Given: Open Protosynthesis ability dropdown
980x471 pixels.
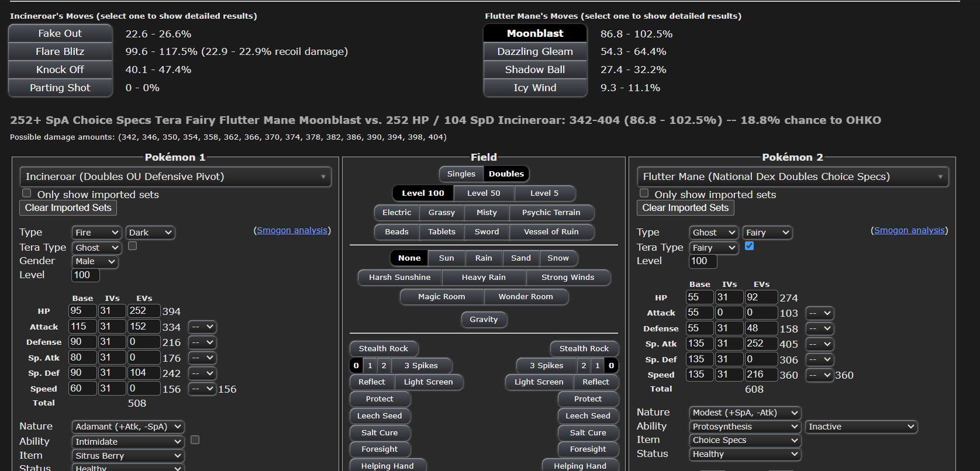Looking at the screenshot, I should [746, 427].
